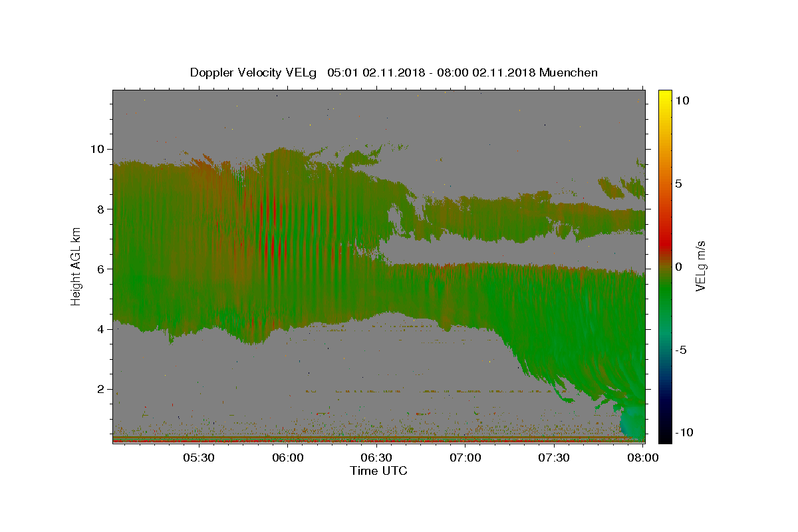Click the 06:30 time axis label
This screenshot has width=798, height=532.
tap(376, 458)
